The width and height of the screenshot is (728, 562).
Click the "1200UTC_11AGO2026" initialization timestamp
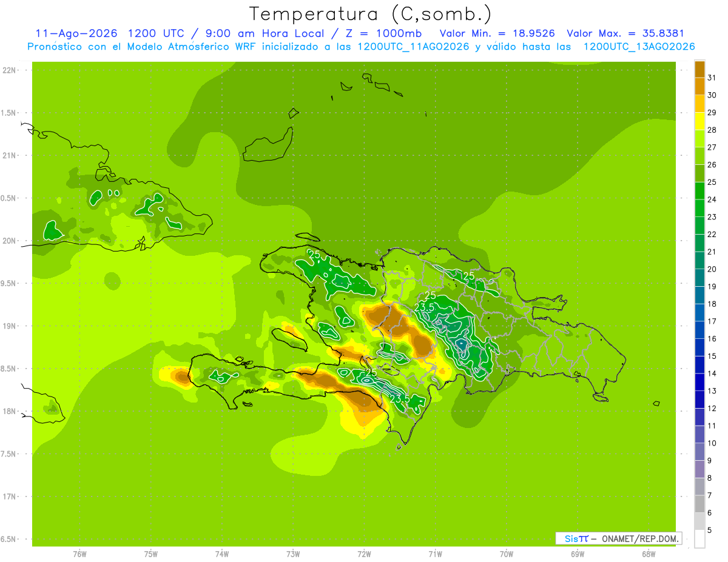point(413,47)
